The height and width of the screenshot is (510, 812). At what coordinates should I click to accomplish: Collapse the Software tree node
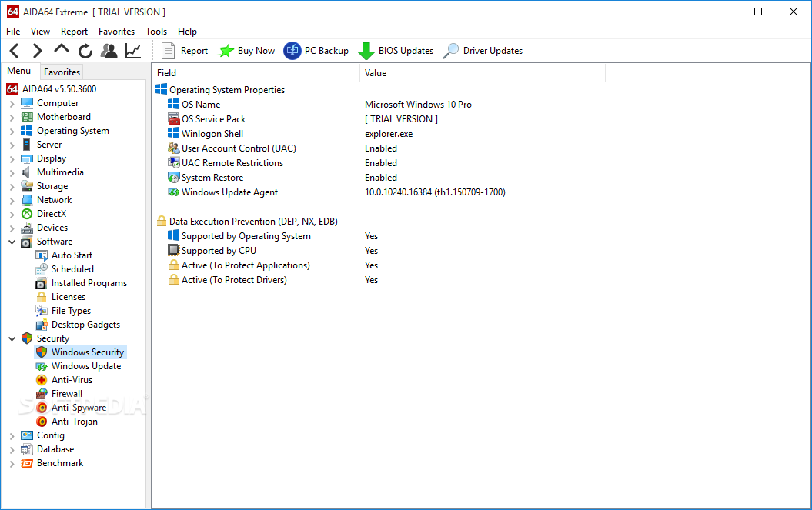click(12, 242)
